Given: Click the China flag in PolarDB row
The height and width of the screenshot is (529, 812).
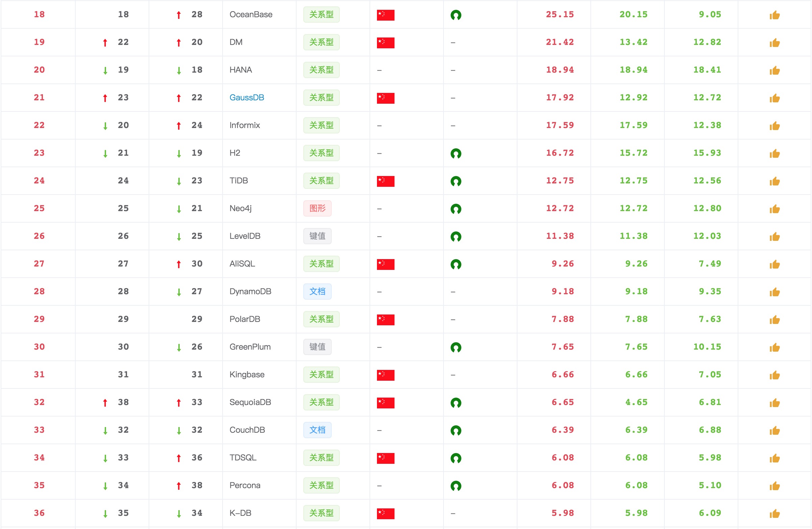Looking at the screenshot, I should pyautogui.click(x=385, y=320).
